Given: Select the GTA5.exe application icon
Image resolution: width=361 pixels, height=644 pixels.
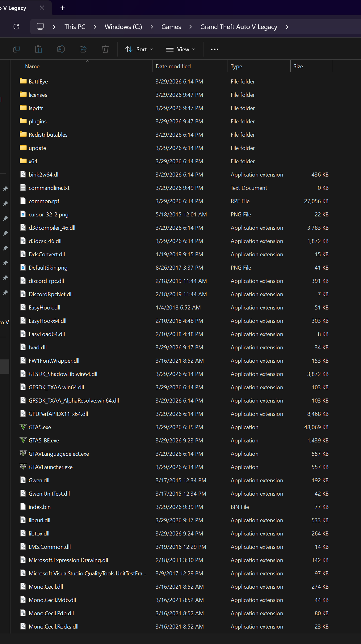Looking at the screenshot, I should click(23, 427).
